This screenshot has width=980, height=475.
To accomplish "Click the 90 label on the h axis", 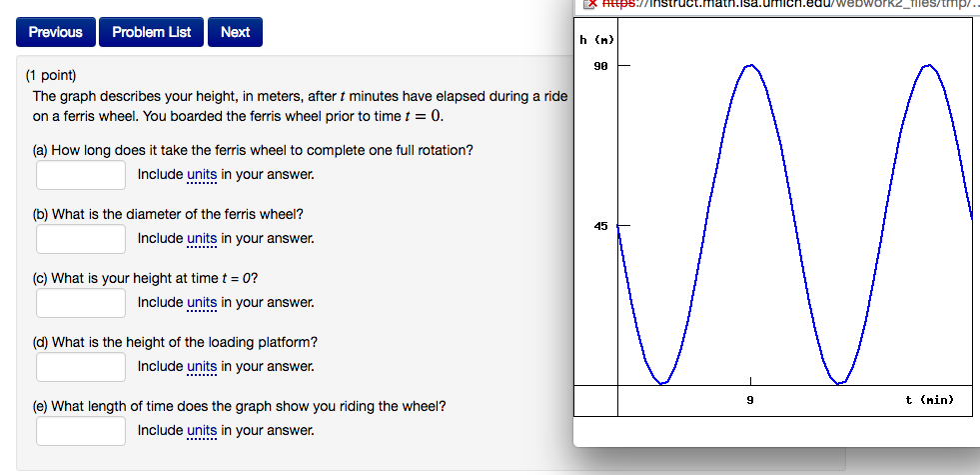I will (x=600, y=65).
